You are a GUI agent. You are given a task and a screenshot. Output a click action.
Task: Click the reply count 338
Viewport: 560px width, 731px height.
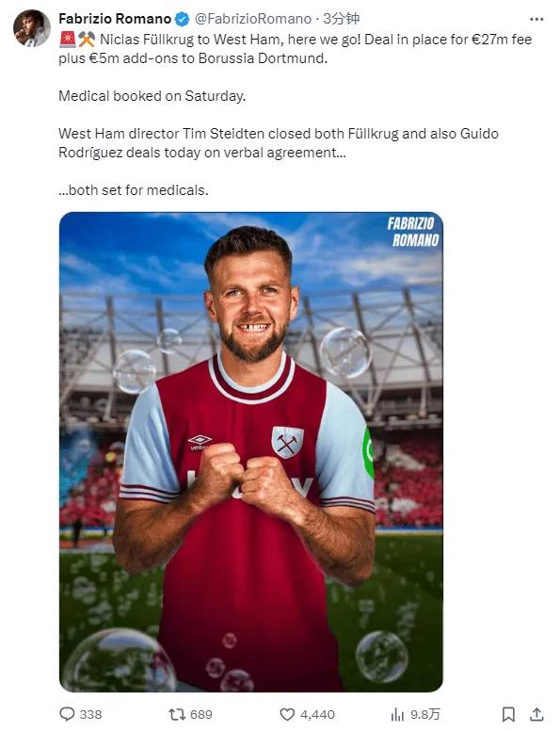coord(90,714)
